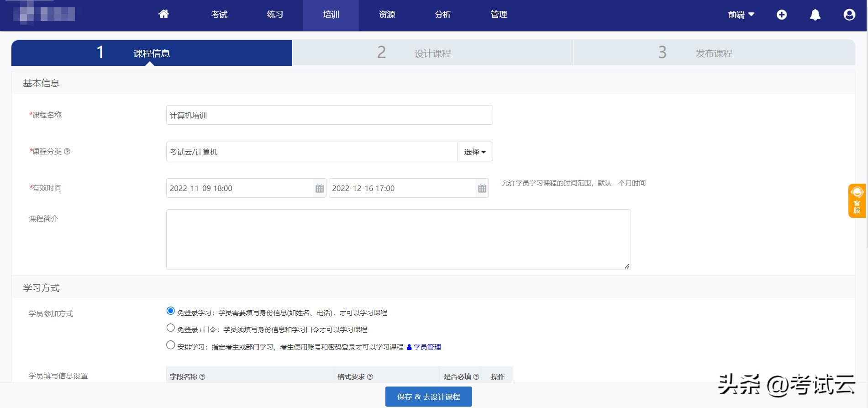Click the end time field 2022-12-16 17:00
Viewport: 868px width, 408px height.
coord(402,188)
